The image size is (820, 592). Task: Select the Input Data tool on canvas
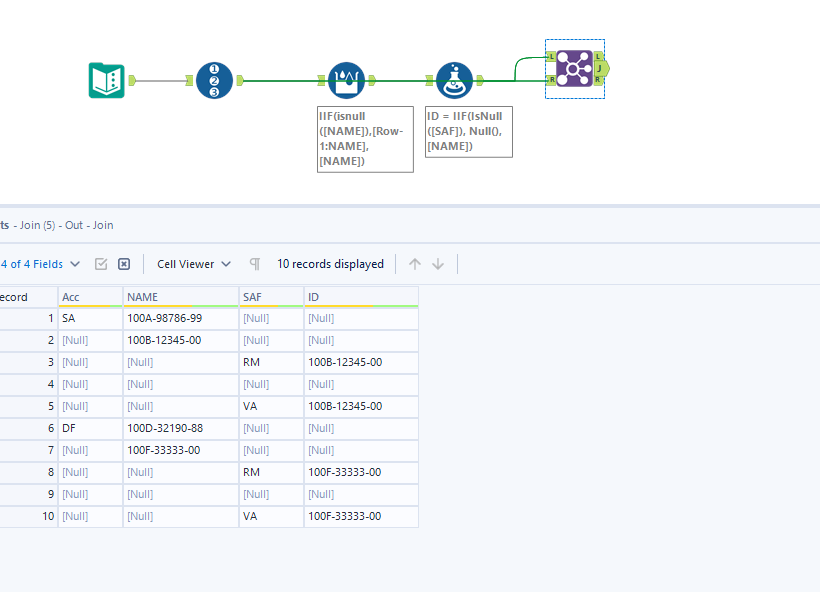pyautogui.click(x=107, y=80)
